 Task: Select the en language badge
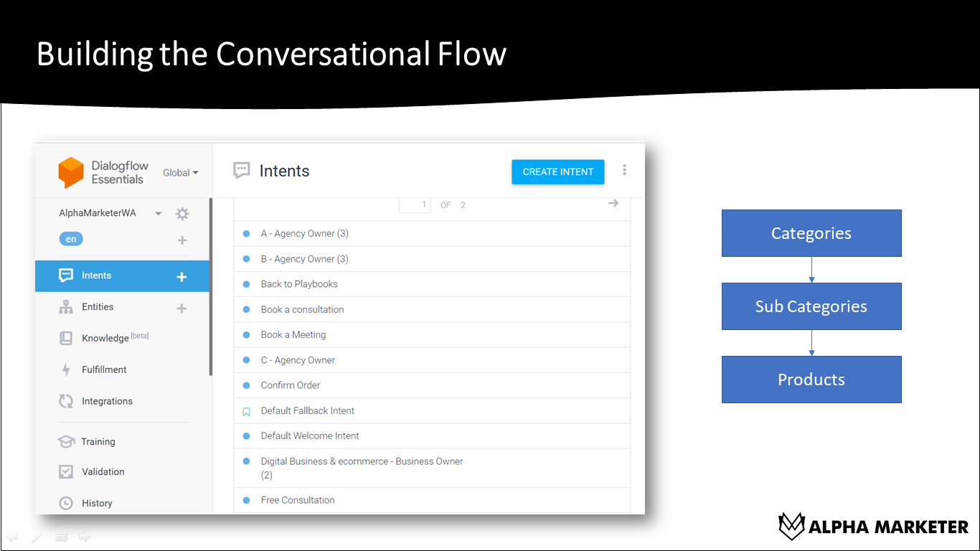tap(71, 240)
